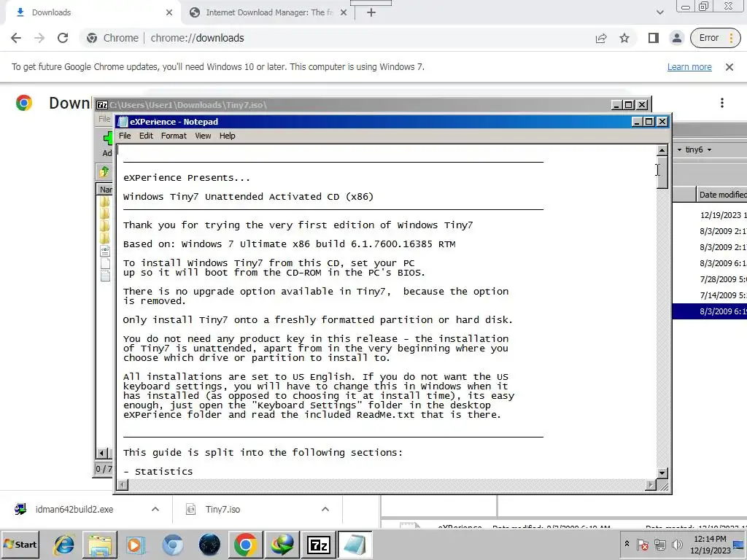Select the 12/19/2023 row in Explorer

[x=710, y=215]
